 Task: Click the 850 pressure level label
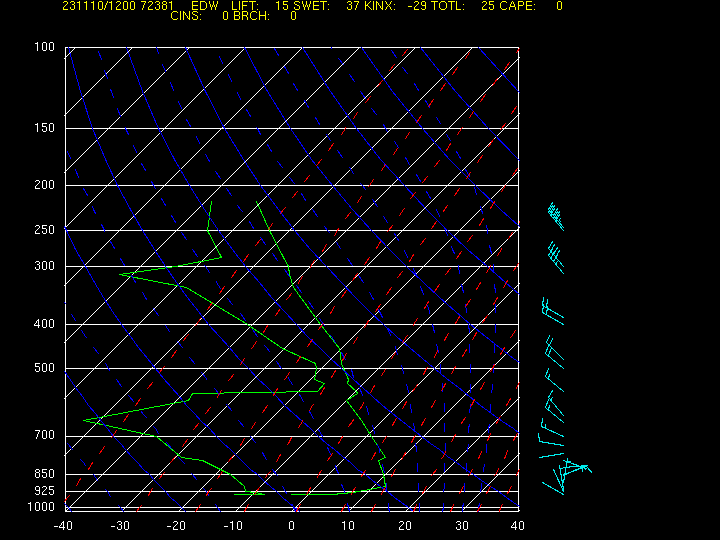(x=45, y=473)
